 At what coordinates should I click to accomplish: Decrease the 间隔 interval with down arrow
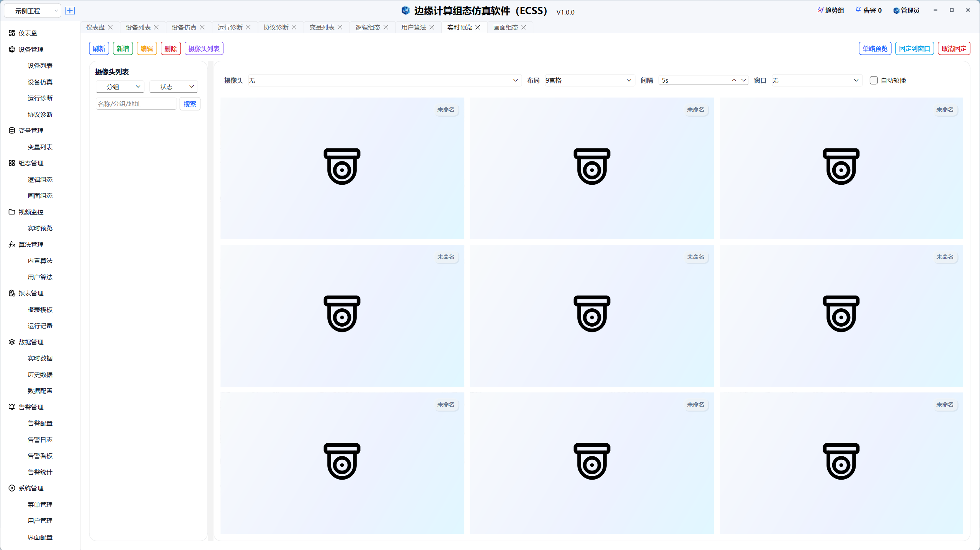tap(743, 80)
